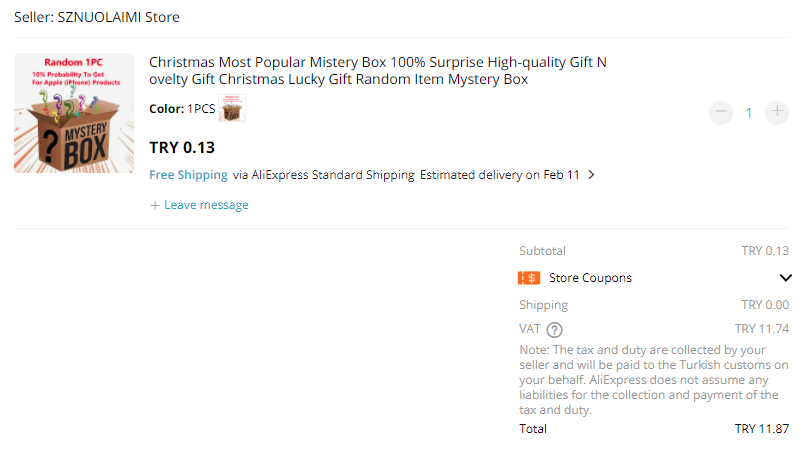Click the Leave message text
Image resolution: width=807 pixels, height=460 pixels.
click(206, 205)
